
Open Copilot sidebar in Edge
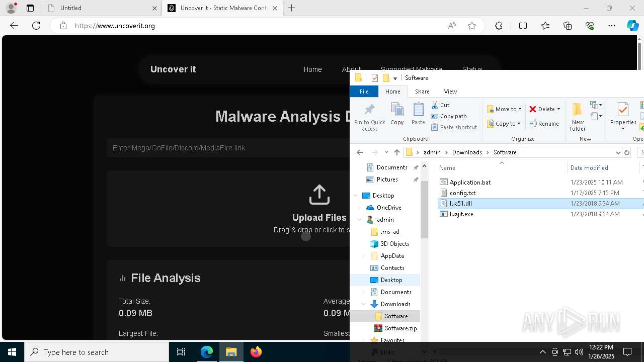(632, 26)
